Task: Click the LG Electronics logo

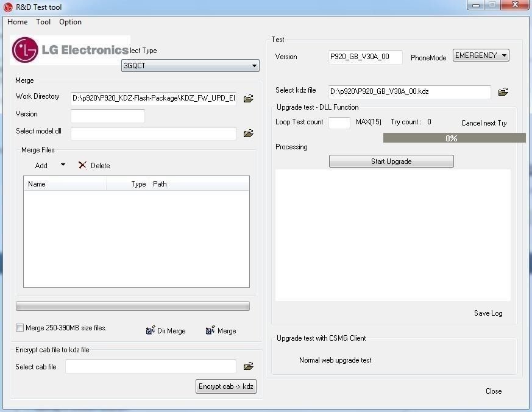Action: click(70, 50)
